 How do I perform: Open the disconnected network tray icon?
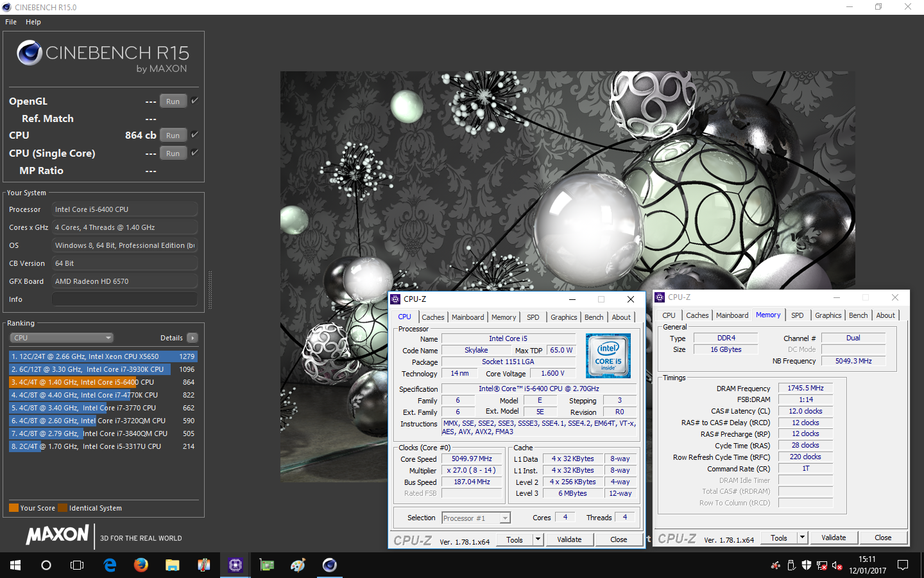[x=822, y=566]
